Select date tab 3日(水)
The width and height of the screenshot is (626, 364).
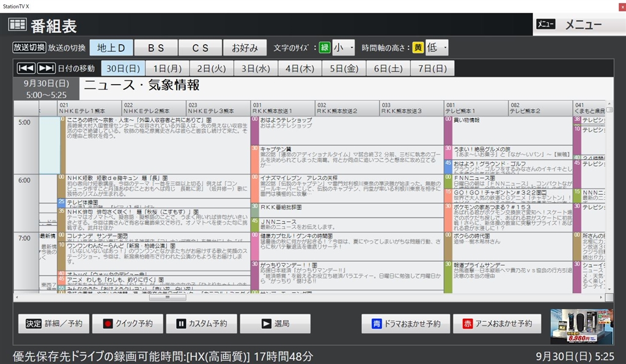[256, 68]
